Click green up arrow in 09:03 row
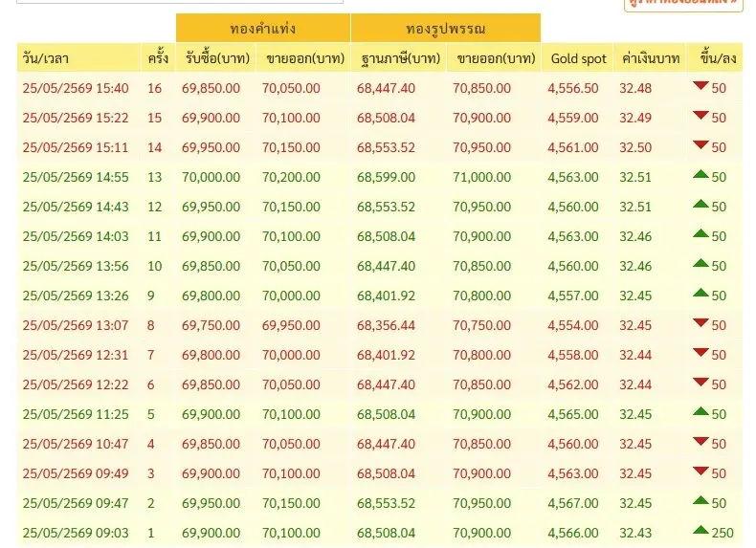756x548 pixels. coord(700,530)
